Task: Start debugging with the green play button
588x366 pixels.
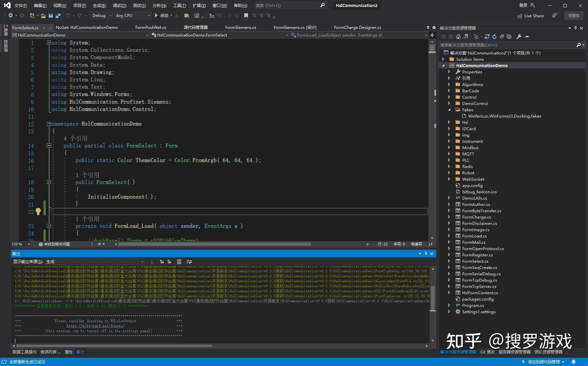Action: 156,16
